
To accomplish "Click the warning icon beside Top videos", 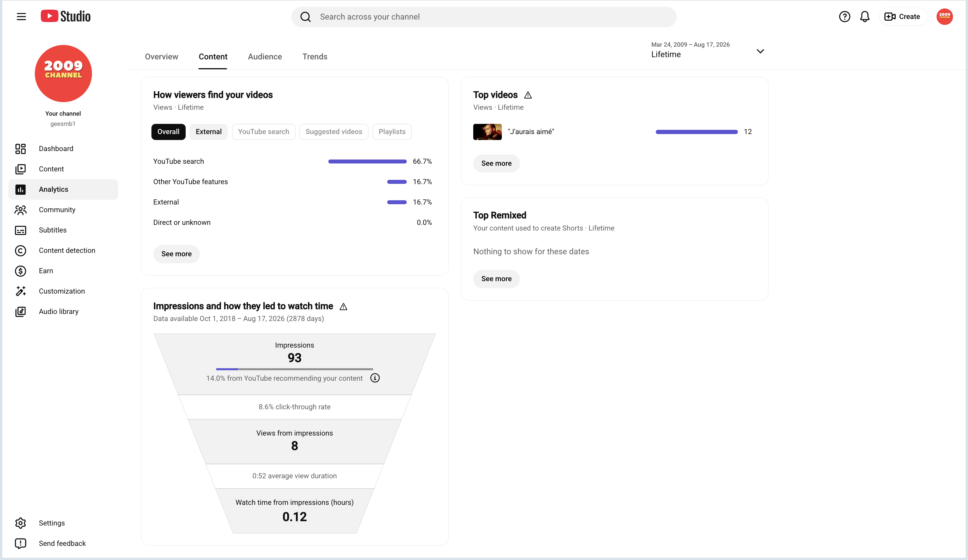I will click(528, 95).
